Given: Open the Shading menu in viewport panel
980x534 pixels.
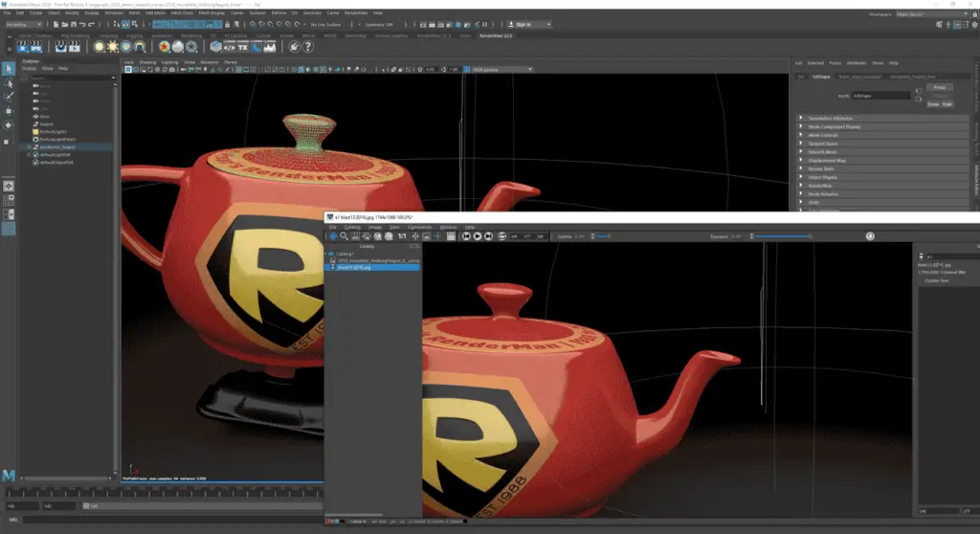Looking at the screenshot, I should point(147,62).
